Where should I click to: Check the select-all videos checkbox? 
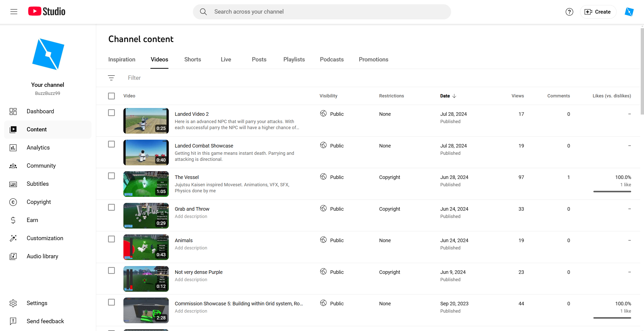pyautogui.click(x=111, y=96)
